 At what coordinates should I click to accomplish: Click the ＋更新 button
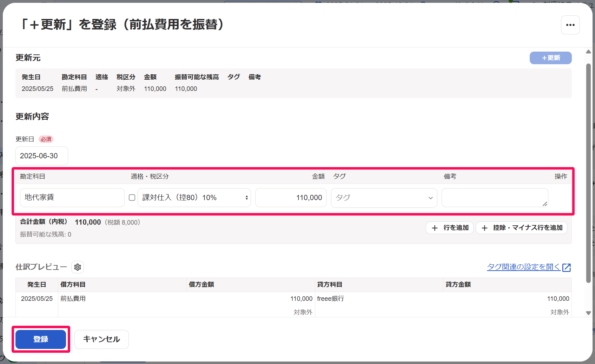click(x=550, y=58)
